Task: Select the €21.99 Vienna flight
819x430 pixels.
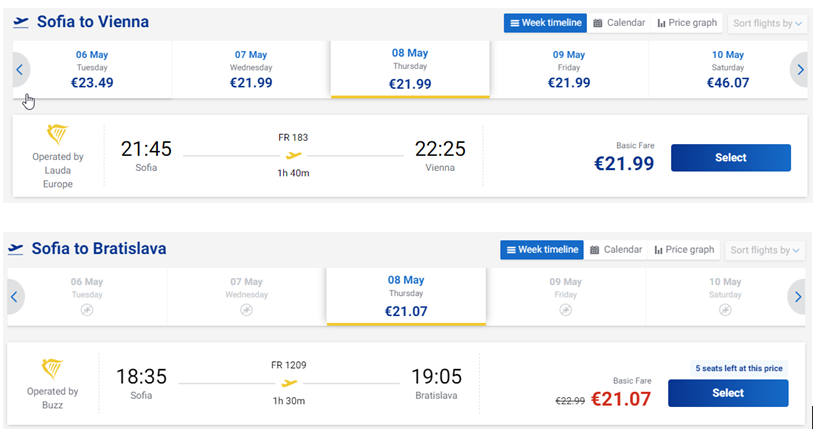Action: 731,158
